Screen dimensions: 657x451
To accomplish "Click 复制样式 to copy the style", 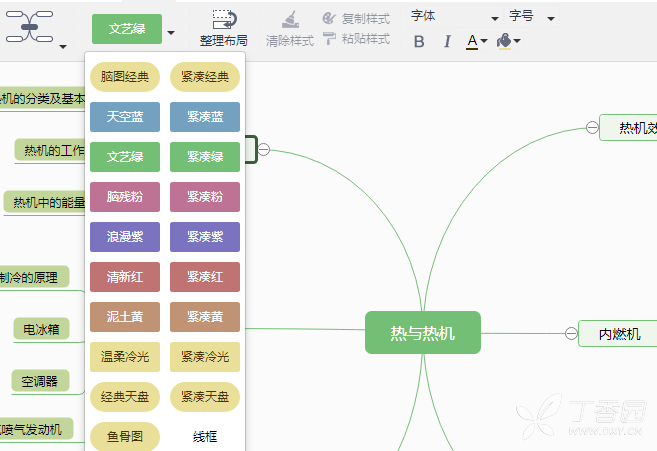I will (x=357, y=18).
